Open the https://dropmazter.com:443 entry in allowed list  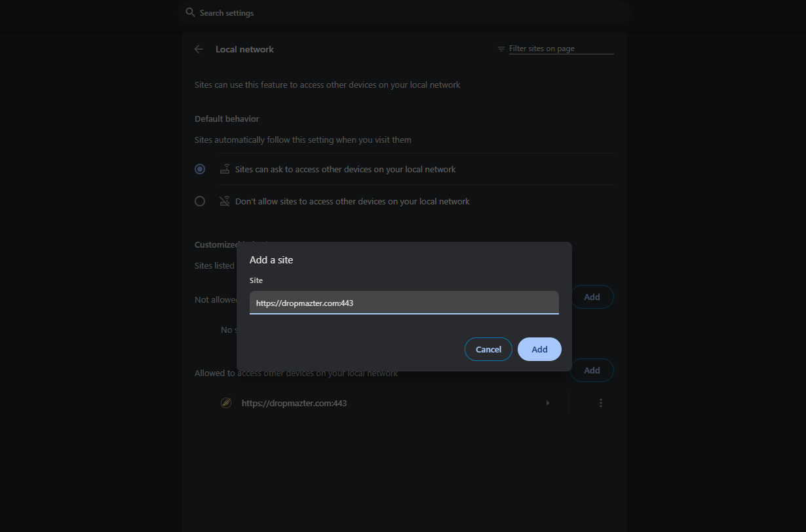pos(294,403)
